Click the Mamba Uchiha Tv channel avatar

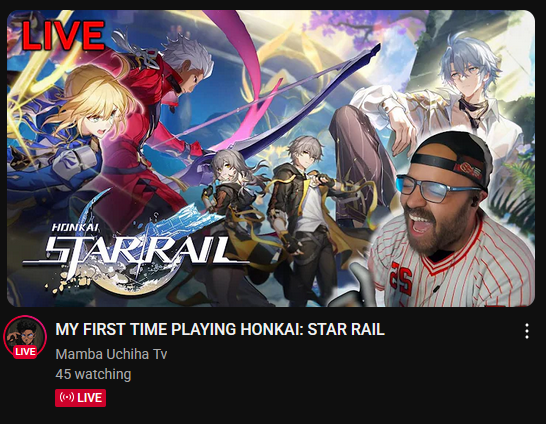[x=25, y=337]
